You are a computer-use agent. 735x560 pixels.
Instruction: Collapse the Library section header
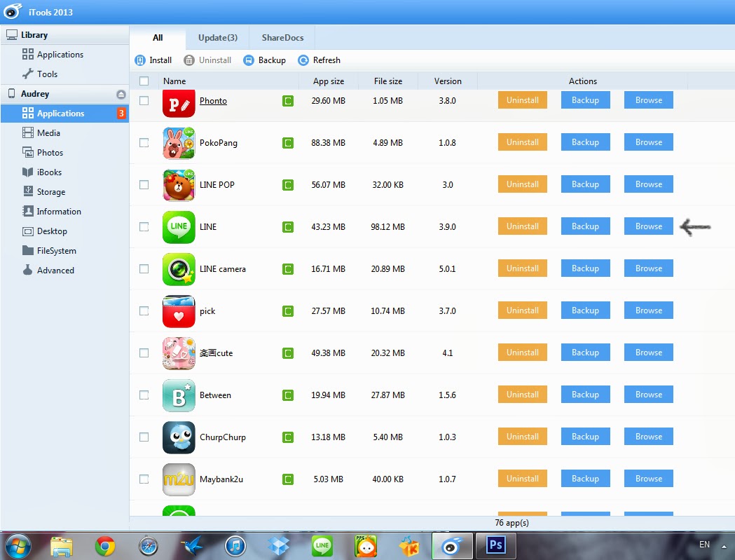coord(64,35)
